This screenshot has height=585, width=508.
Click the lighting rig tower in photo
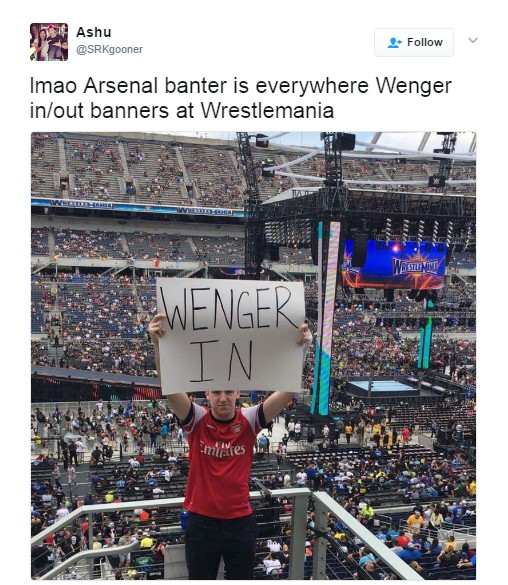251,205
